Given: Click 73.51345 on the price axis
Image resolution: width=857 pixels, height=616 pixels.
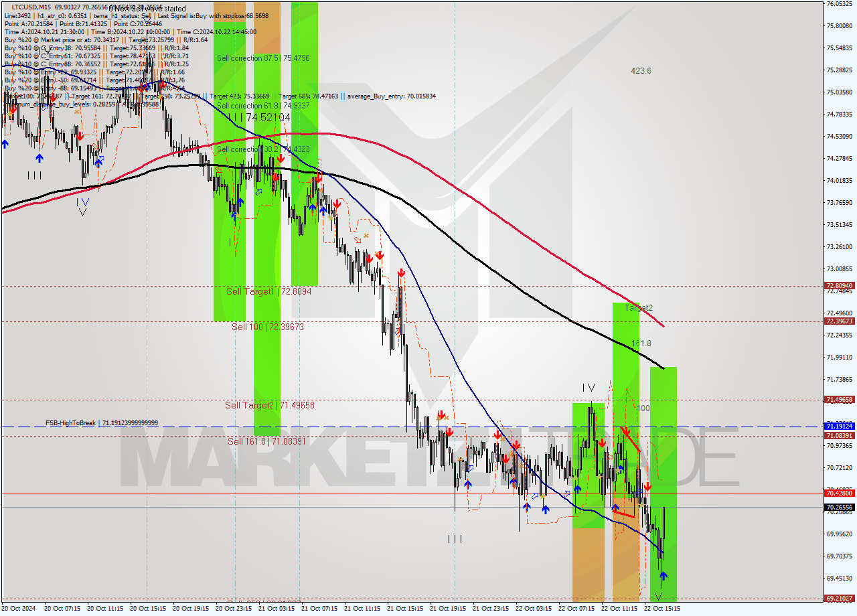Looking at the screenshot, I should (839, 224).
